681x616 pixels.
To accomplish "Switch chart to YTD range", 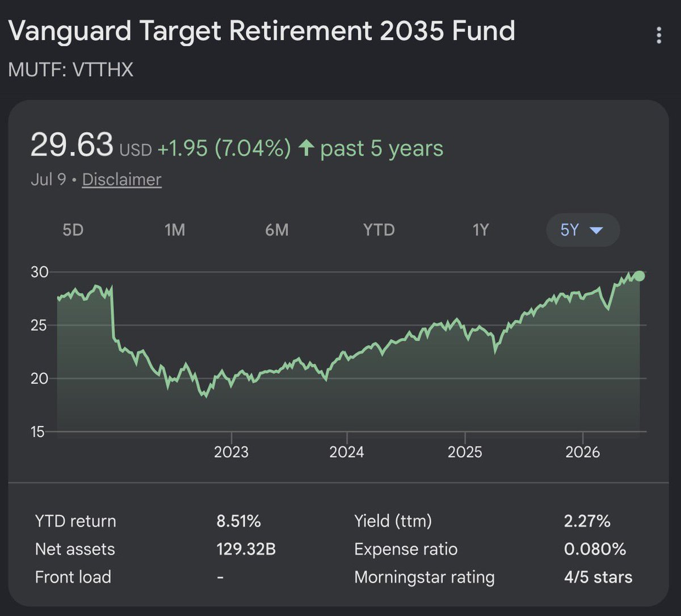I will [x=379, y=230].
